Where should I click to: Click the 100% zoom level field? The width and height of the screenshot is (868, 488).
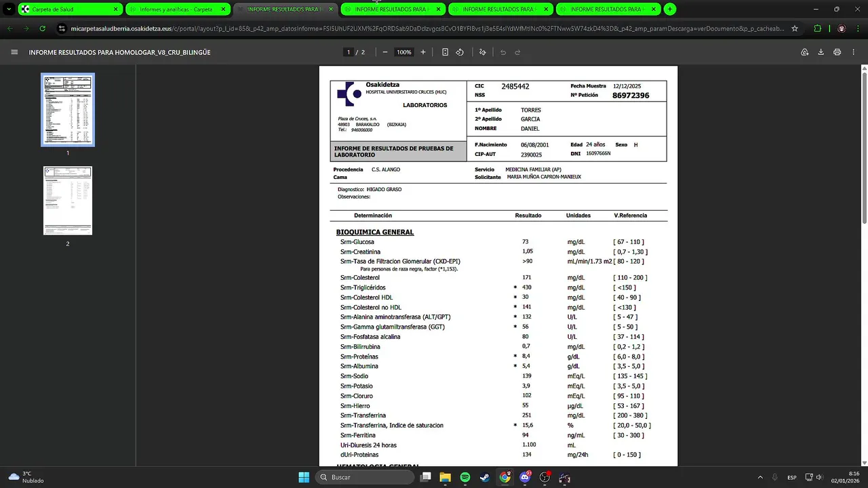[404, 52]
